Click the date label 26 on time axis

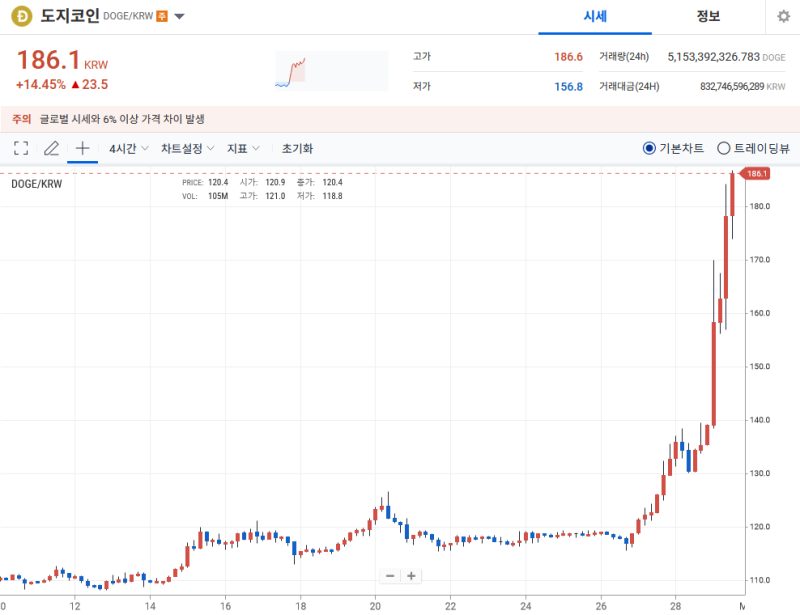[601, 606]
